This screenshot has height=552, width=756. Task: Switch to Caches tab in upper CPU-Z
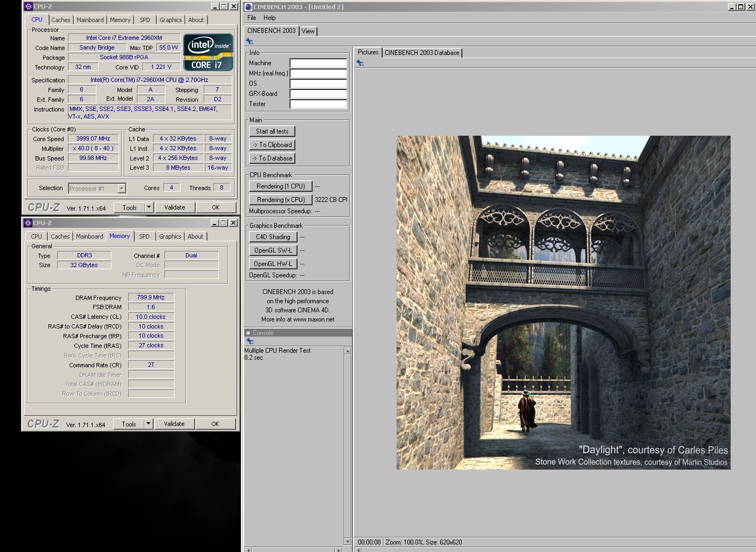tap(61, 20)
